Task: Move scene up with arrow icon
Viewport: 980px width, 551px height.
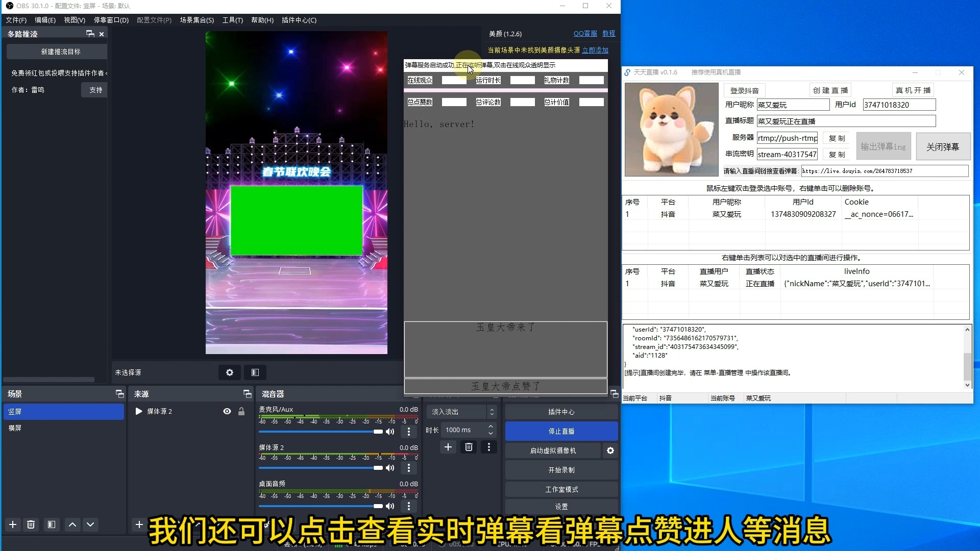Action: coord(72,524)
